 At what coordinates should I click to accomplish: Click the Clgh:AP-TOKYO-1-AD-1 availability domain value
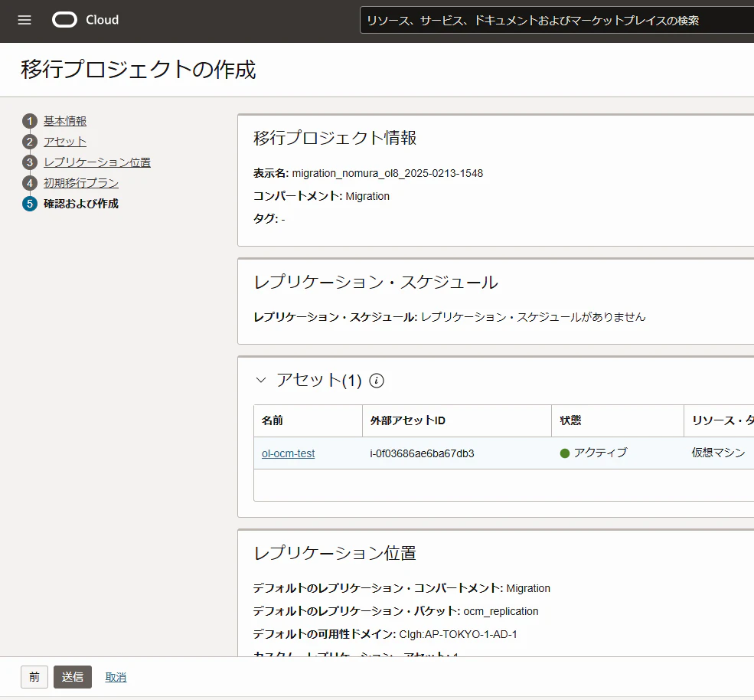(x=458, y=635)
